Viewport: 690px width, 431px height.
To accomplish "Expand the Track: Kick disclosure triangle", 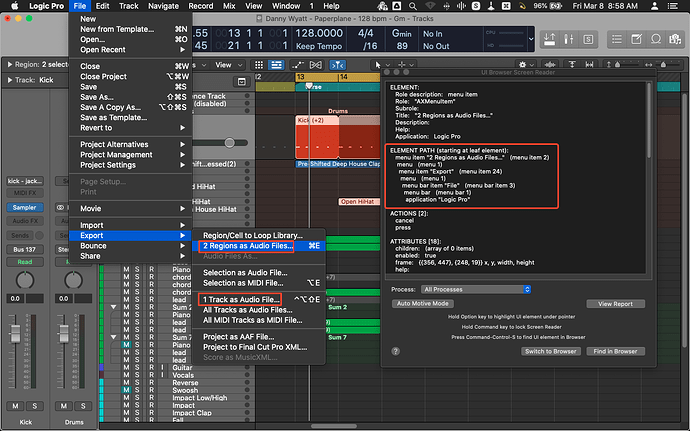I will coord(10,80).
